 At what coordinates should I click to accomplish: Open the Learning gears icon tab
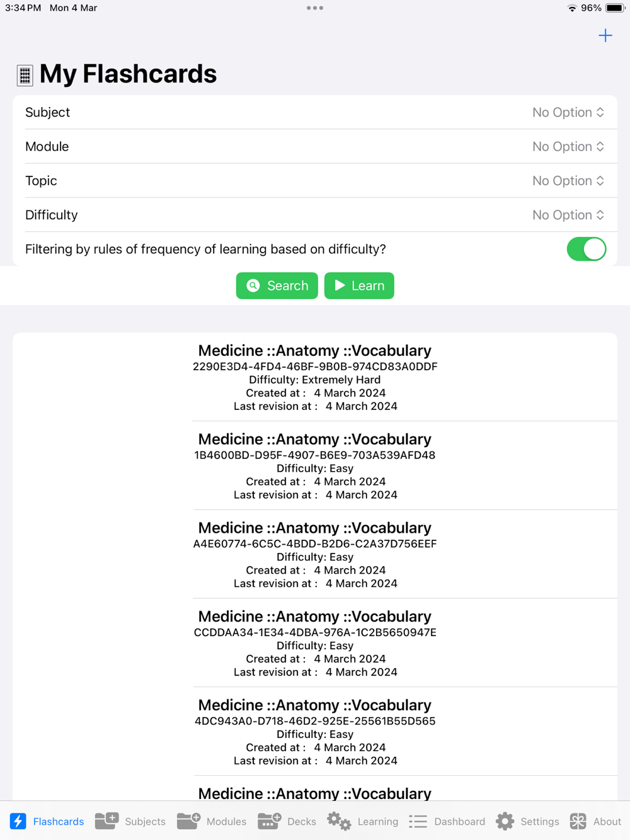coord(339,820)
